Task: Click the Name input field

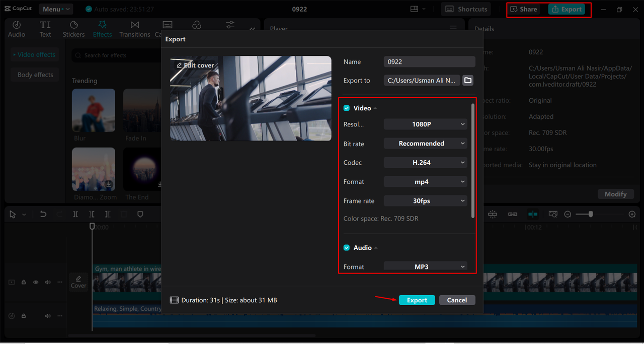Action: click(x=429, y=61)
